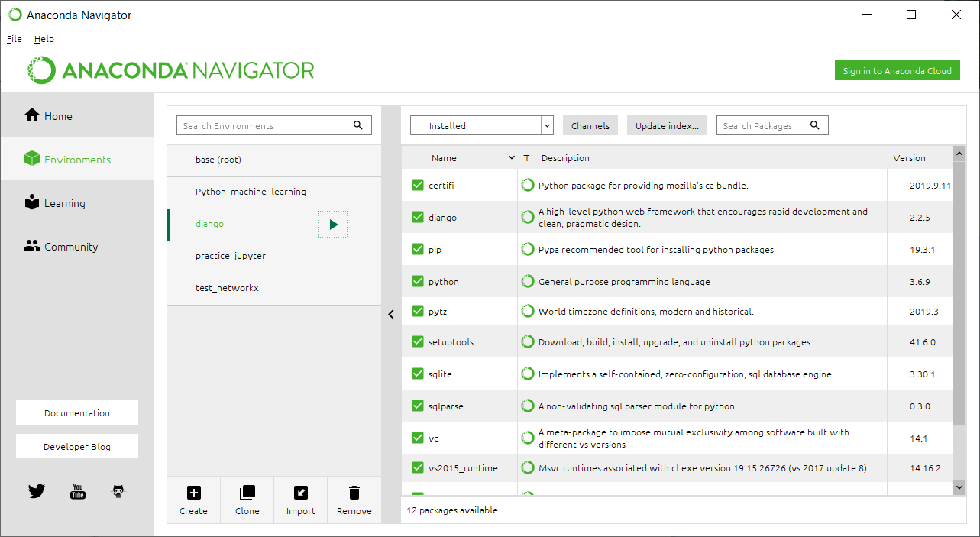Click the certifi package status circle icon
The width and height of the screenshot is (980, 537).
527,185
